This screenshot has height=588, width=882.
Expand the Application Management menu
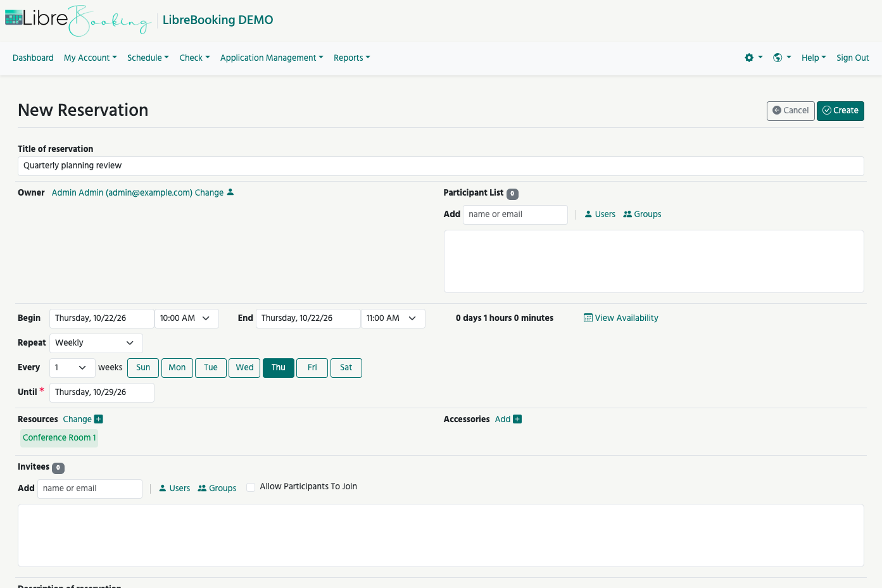point(272,58)
